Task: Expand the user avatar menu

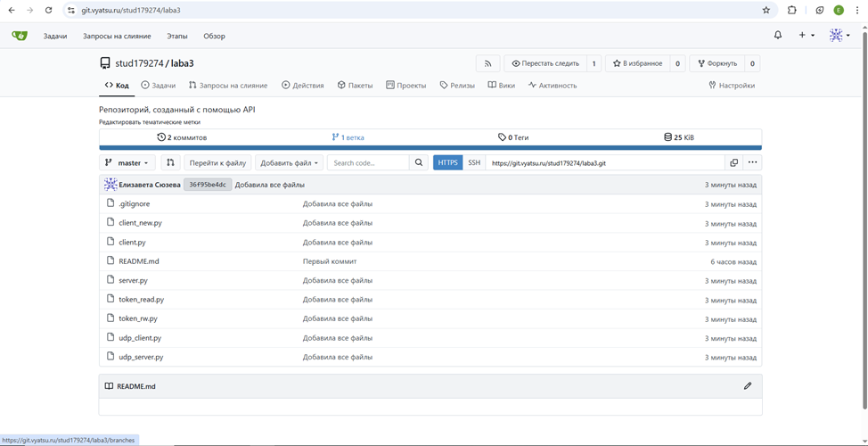Action: [x=839, y=36]
